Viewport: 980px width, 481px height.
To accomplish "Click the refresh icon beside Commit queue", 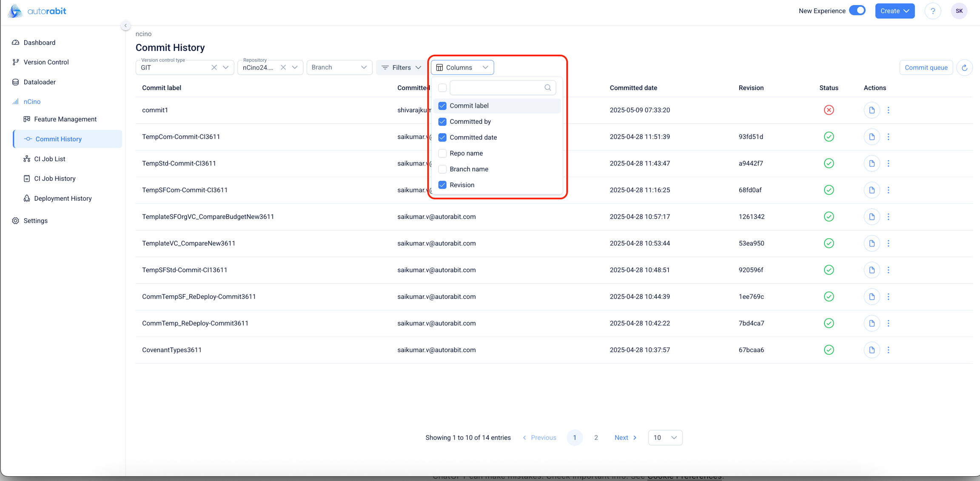I will coord(964,68).
